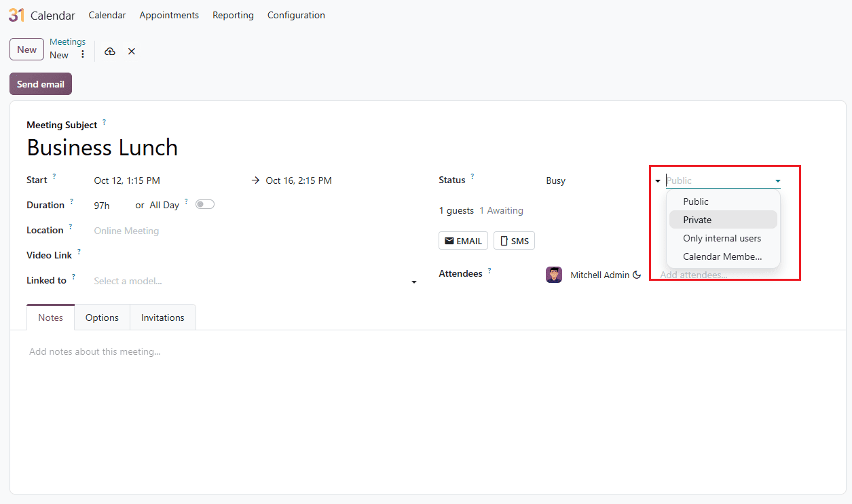Switch to the Invitations tab
Screen dimensions: 852x504
coord(163,317)
